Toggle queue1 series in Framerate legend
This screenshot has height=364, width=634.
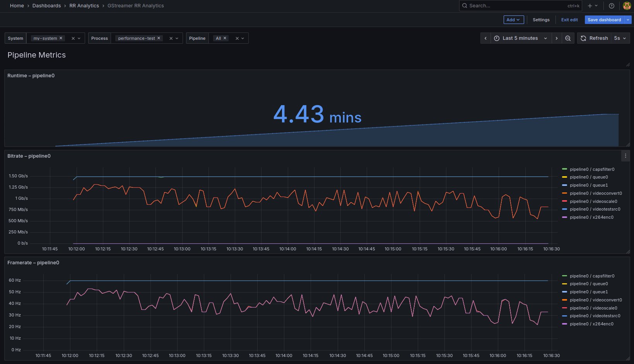tap(589, 292)
